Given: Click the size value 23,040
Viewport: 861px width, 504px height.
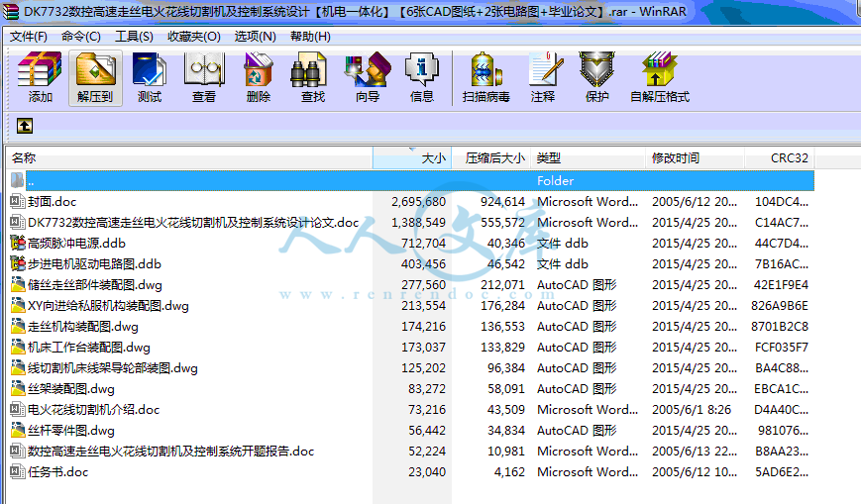Looking at the screenshot, I should tap(427, 471).
